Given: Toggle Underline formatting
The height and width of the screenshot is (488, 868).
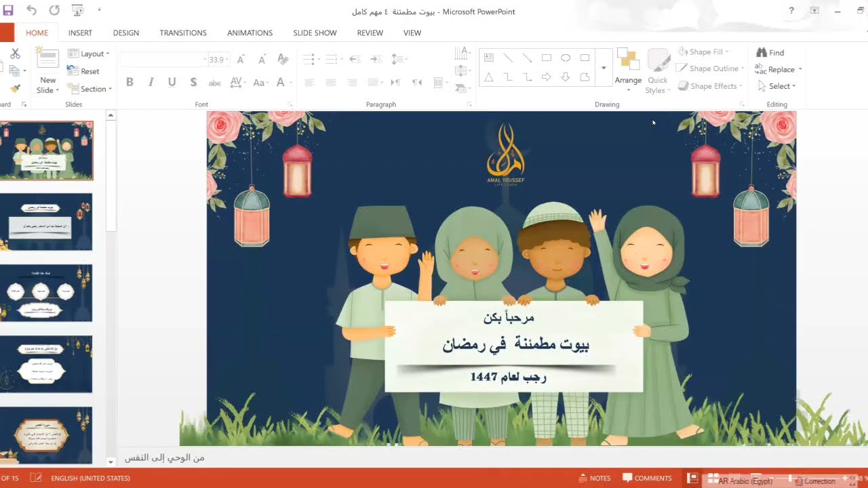Looking at the screenshot, I should pyautogui.click(x=172, y=82).
